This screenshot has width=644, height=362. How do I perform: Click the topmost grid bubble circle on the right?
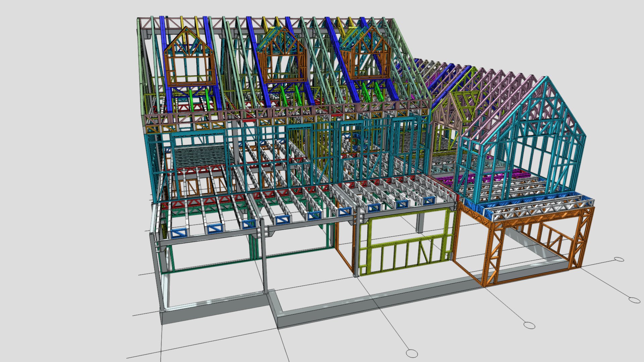pos(619,259)
